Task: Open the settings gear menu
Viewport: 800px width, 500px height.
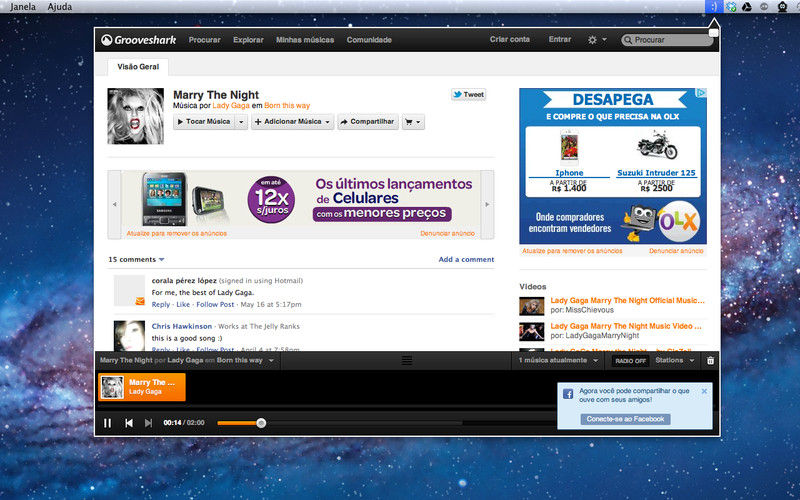Action: (596, 39)
